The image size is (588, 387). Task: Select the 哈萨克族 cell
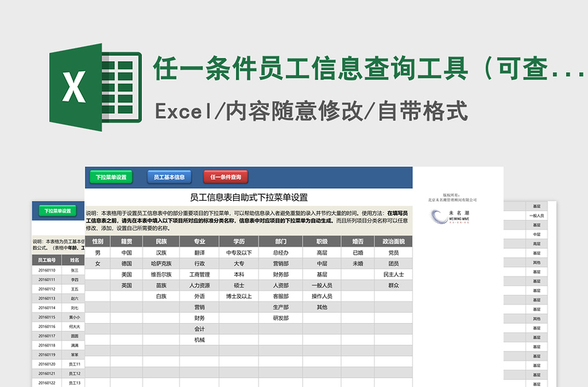161,263
